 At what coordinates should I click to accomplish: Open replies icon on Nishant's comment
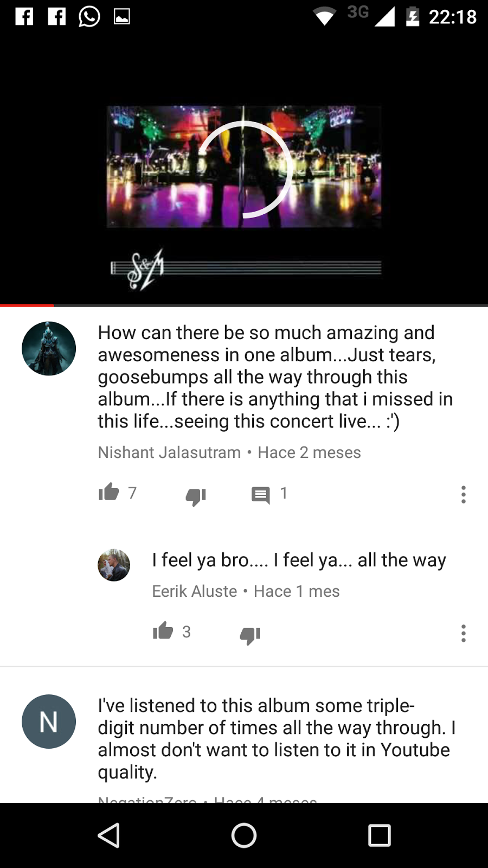pyautogui.click(x=261, y=495)
